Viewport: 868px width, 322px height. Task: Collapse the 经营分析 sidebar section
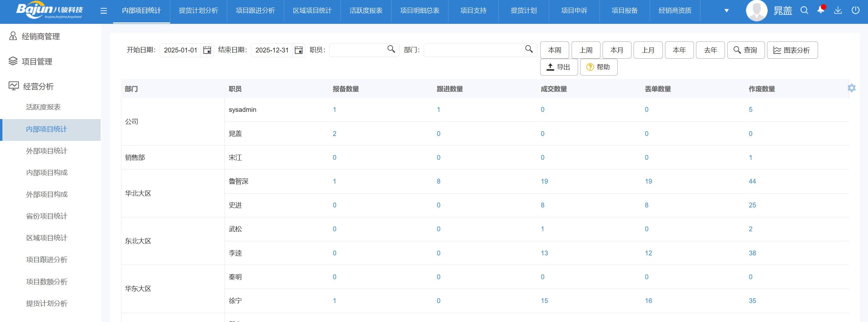point(38,86)
